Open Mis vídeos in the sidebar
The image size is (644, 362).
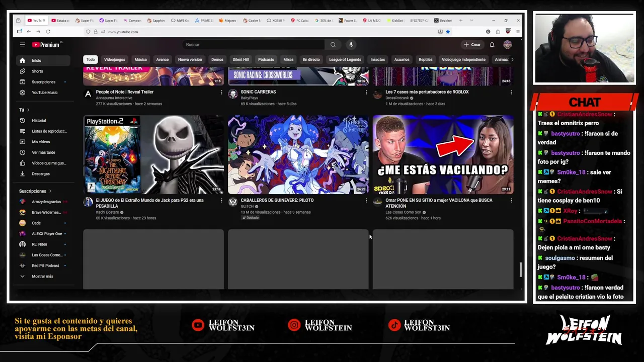[44, 142]
